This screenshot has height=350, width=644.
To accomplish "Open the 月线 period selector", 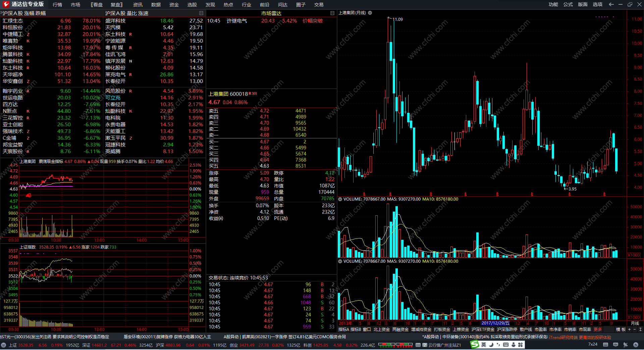I will click(x=635, y=323).
